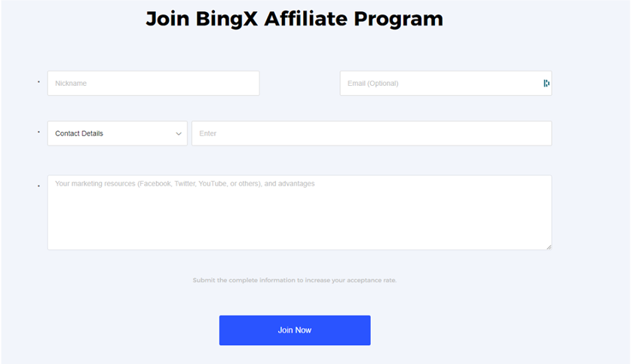Focus the Email (Optional) input field
Image resolution: width=631 pixels, height=364 pixels.
pyautogui.click(x=446, y=83)
